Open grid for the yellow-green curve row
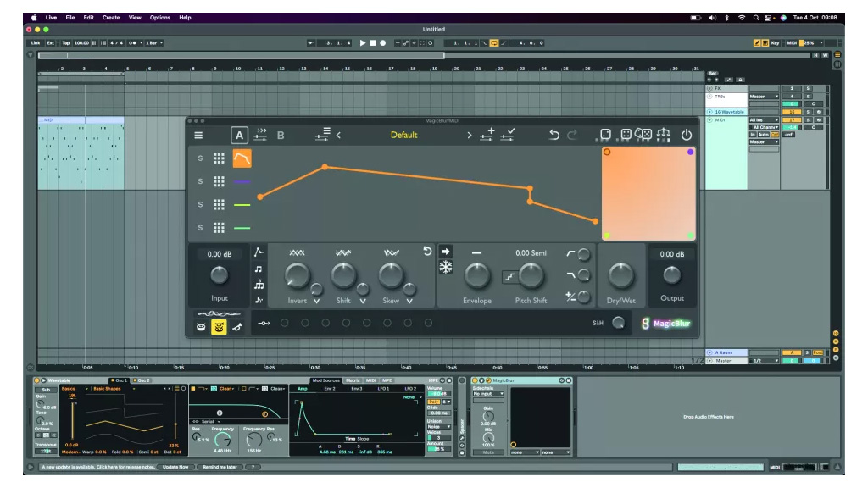This screenshot has width=868, height=488. (x=219, y=205)
